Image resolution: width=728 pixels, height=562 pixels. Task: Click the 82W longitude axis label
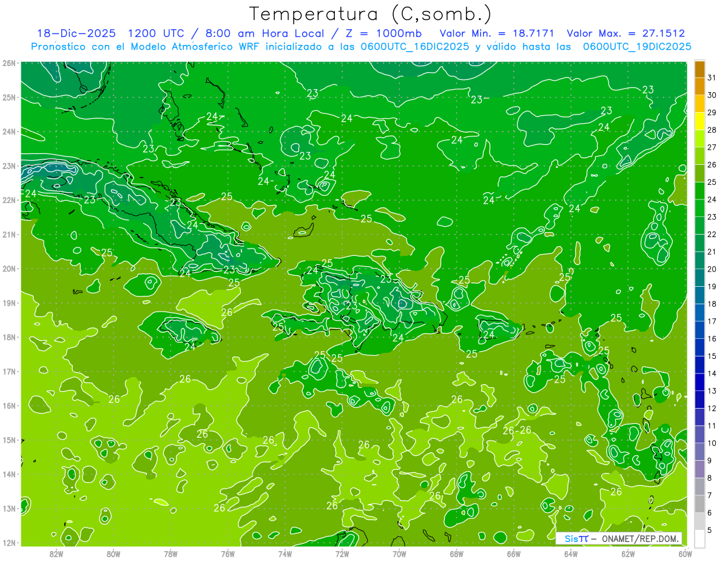[56, 554]
